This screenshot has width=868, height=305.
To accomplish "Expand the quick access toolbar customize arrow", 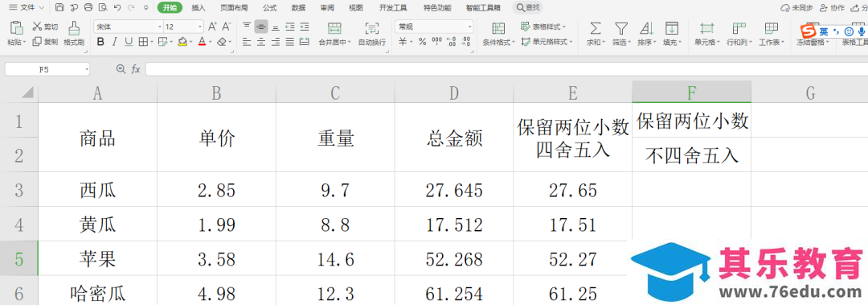I will [x=145, y=8].
